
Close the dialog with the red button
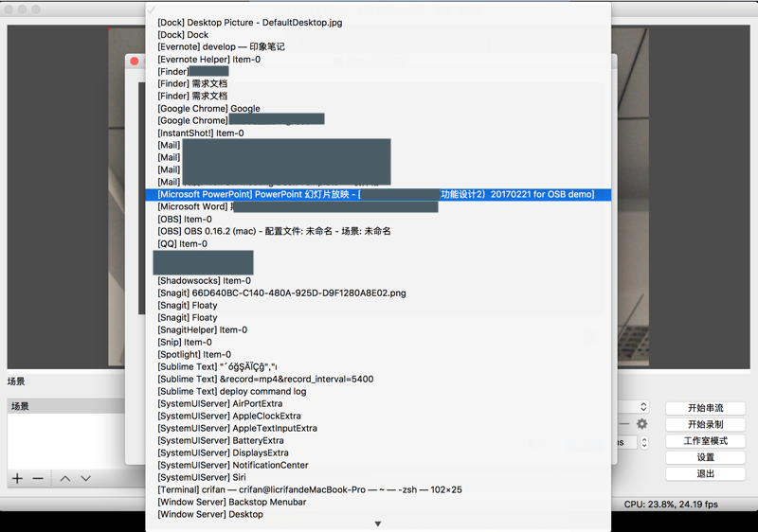[x=135, y=61]
